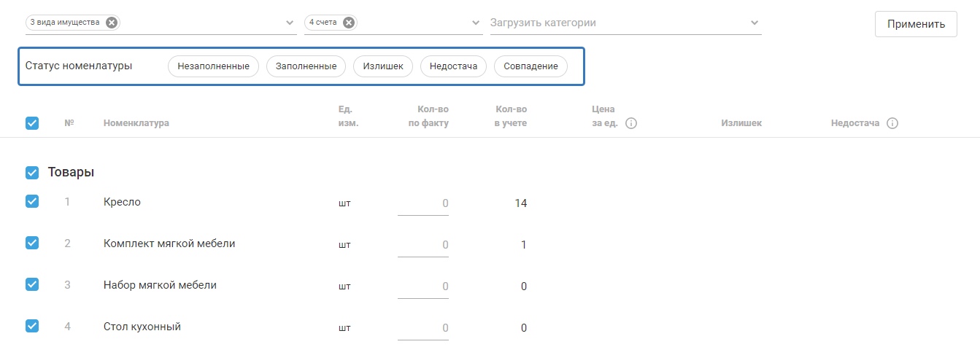Viewport: 980px width, 347px height.
Task: Show info for 'Цена за ед.' column
Action: coord(632,123)
